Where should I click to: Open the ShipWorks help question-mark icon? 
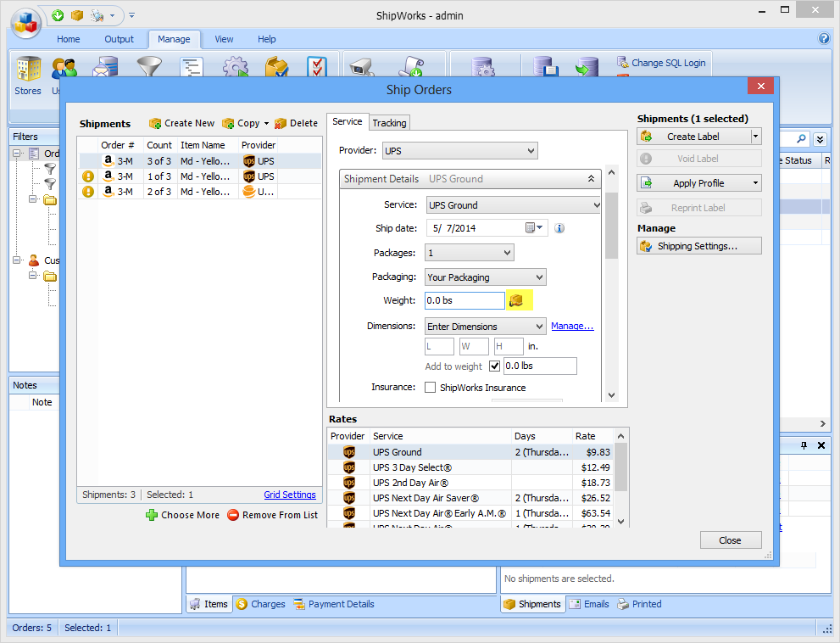click(x=824, y=39)
